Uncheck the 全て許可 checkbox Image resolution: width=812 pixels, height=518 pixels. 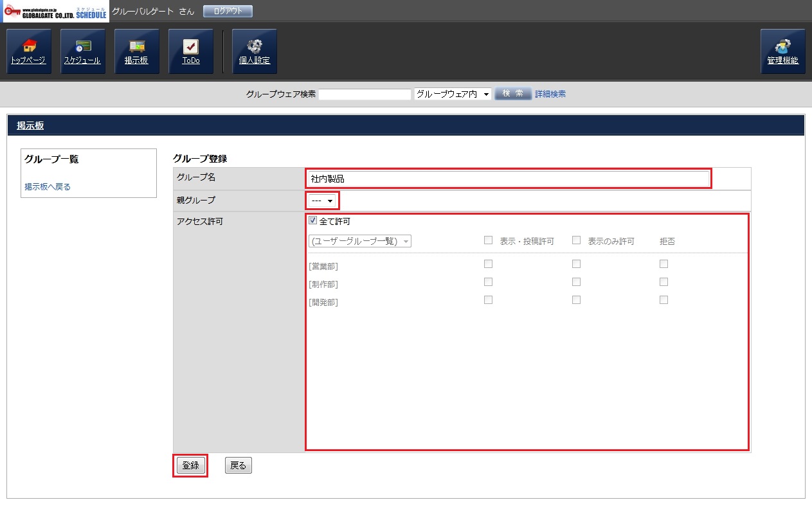pyautogui.click(x=313, y=221)
